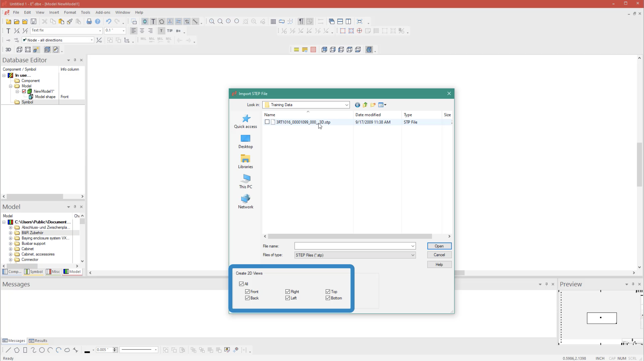Screen dimensions: 644x361
Task: Toggle the Back view checkbox
Action: (247, 298)
